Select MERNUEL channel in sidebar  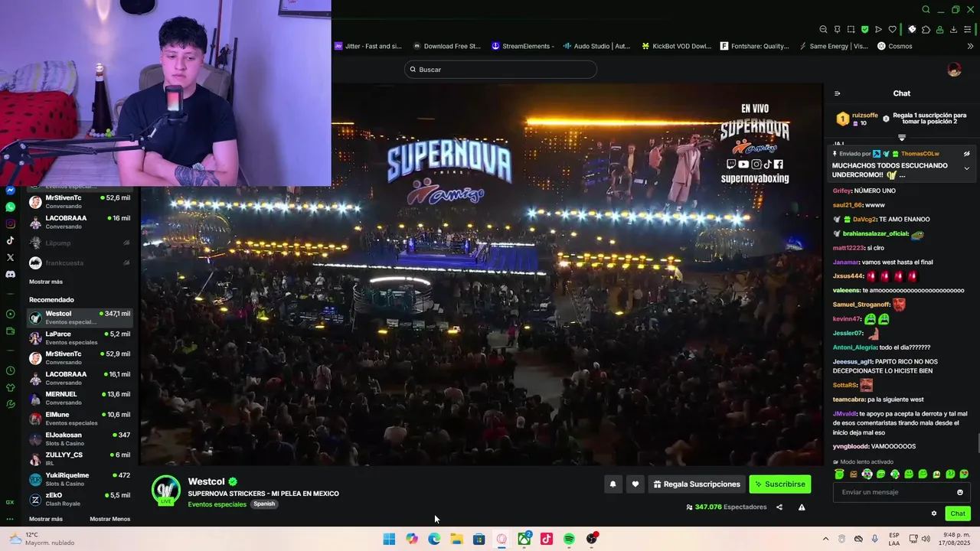click(80, 398)
